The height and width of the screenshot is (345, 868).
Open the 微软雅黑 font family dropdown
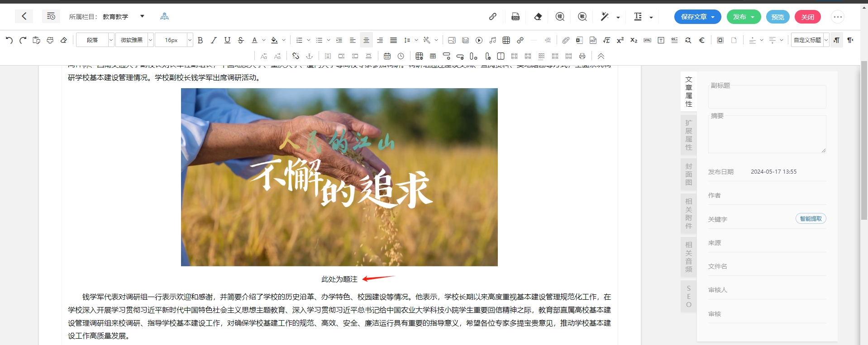(134, 40)
